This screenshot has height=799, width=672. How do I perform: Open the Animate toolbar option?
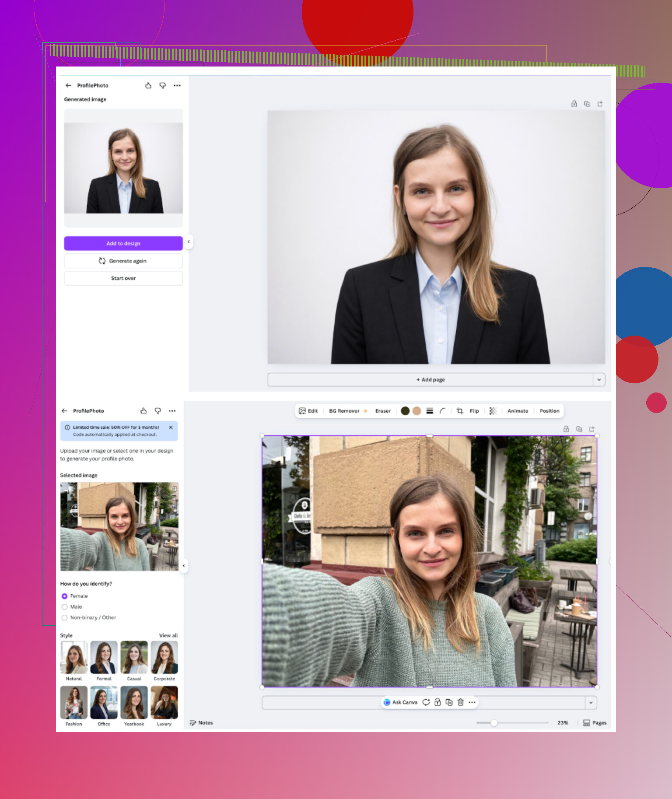518,411
